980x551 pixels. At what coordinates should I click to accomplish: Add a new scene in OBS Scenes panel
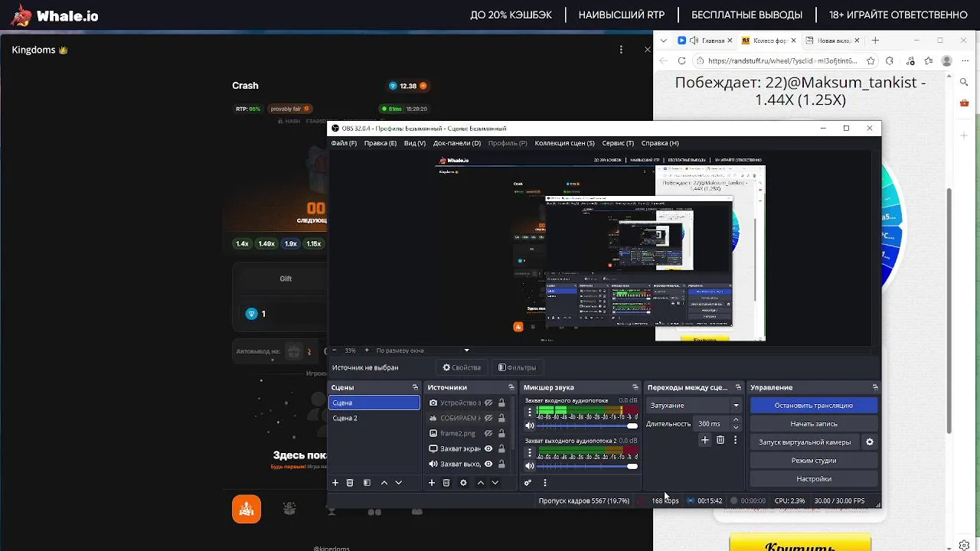335,483
